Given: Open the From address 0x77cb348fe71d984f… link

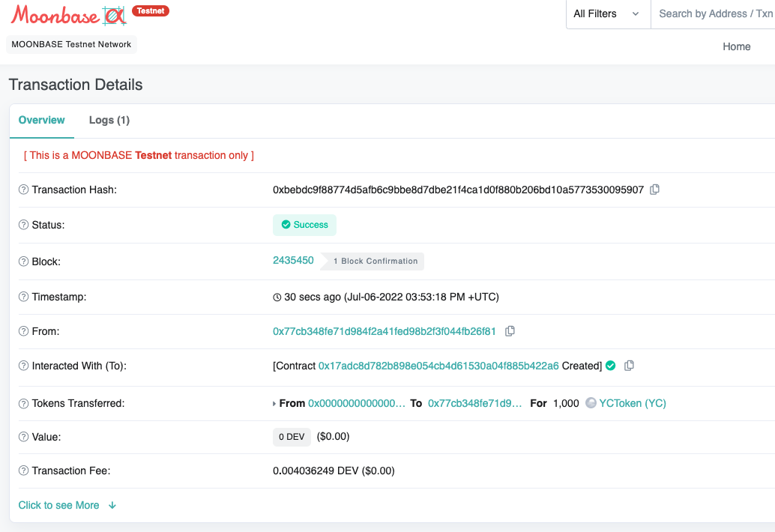Looking at the screenshot, I should (x=384, y=331).
